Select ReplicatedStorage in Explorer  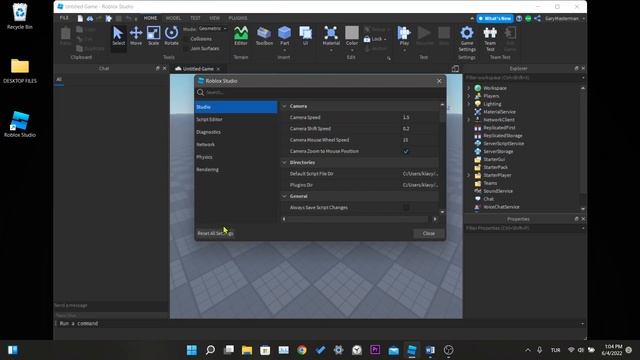pos(502,136)
